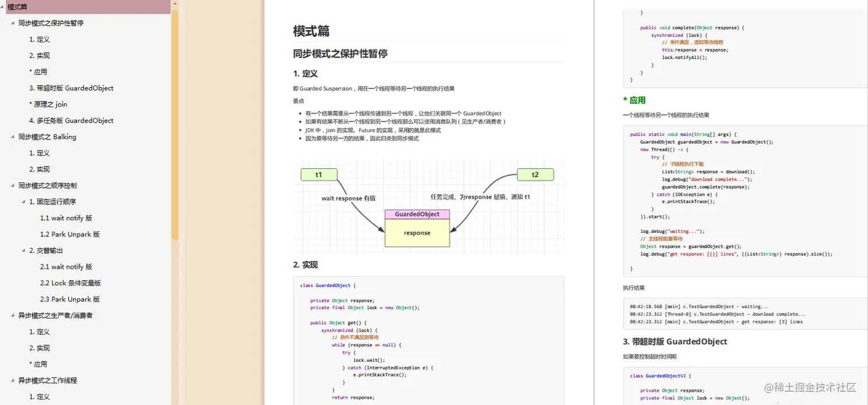Click the '如果要控制超时时间呢' sentence

pyautogui.click(x=650, y=356)
